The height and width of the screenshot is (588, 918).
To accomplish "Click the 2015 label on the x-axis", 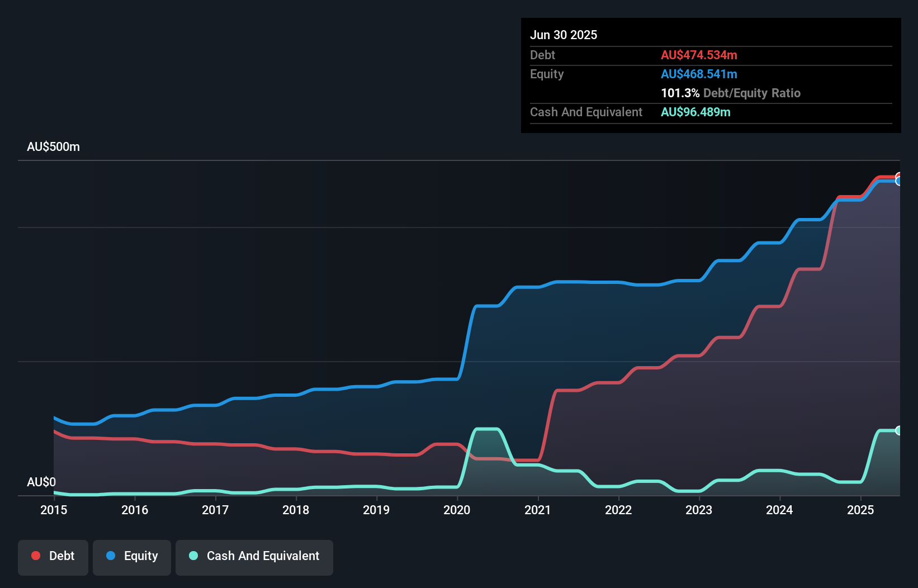I will coord(54,510).
